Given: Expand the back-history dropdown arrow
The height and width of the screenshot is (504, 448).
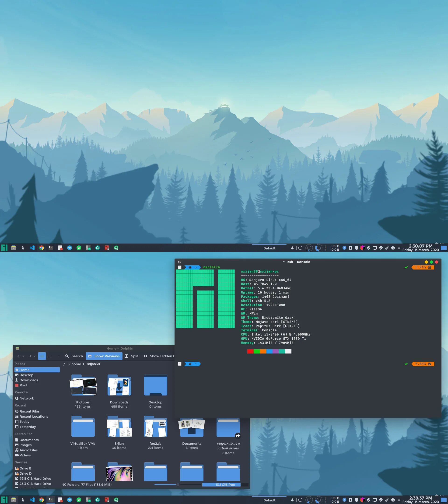Looking at the screenshot, I should click(23, 356).
